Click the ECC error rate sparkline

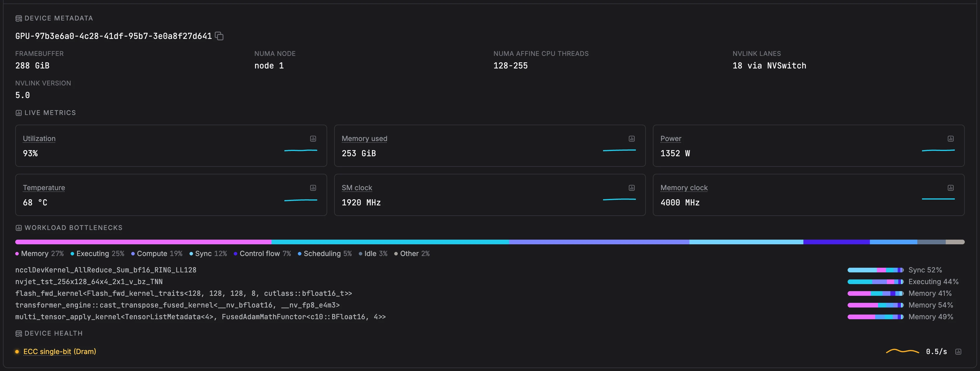click(902, 352)
